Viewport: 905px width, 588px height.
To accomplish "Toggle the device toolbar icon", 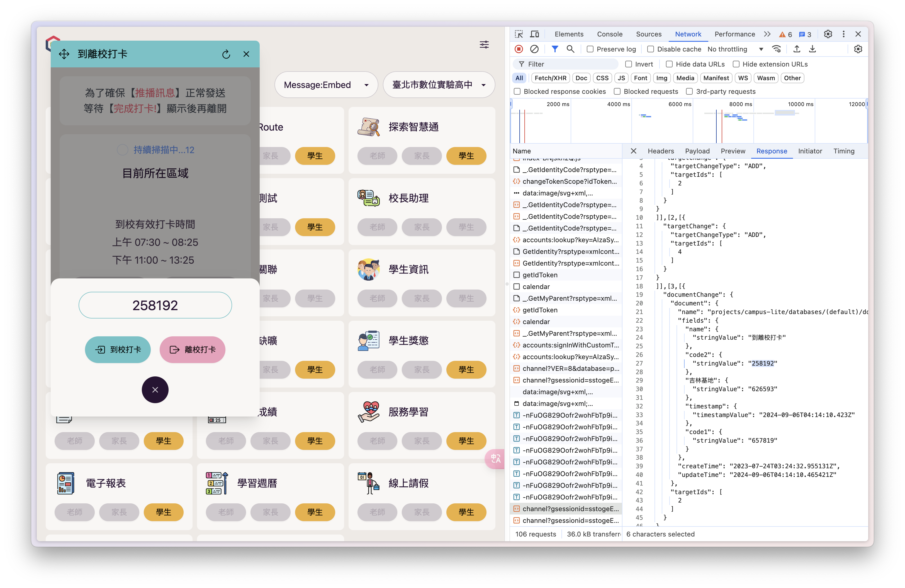I will click(x=535, y=34).
